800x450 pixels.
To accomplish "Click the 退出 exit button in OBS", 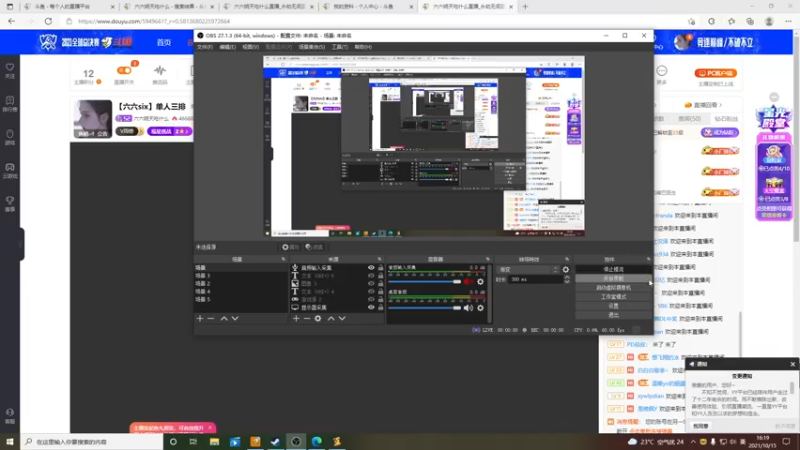I will point(613,315).
